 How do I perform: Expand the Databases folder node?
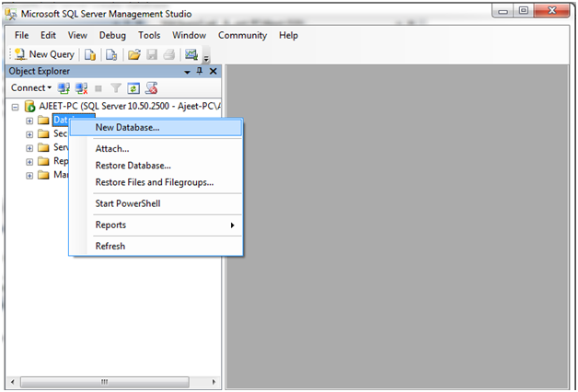tap(29, 121)
